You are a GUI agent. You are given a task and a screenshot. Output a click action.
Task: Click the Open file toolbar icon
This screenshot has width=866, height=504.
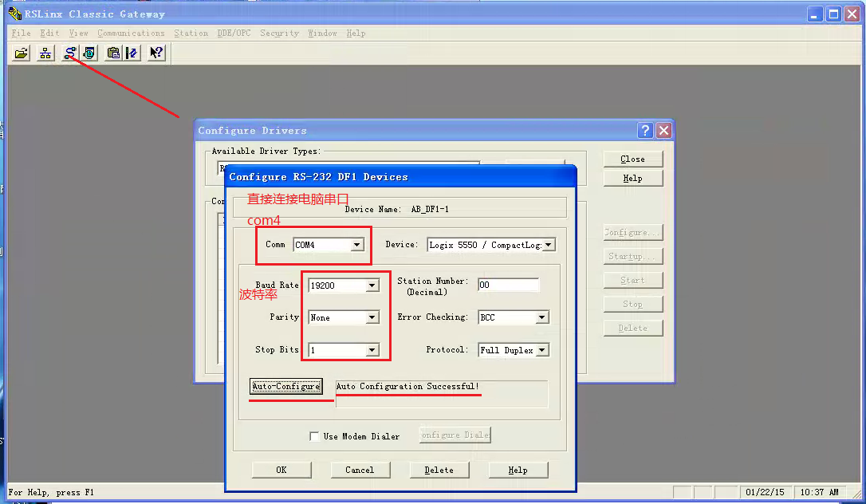click(x=22, y=53)
